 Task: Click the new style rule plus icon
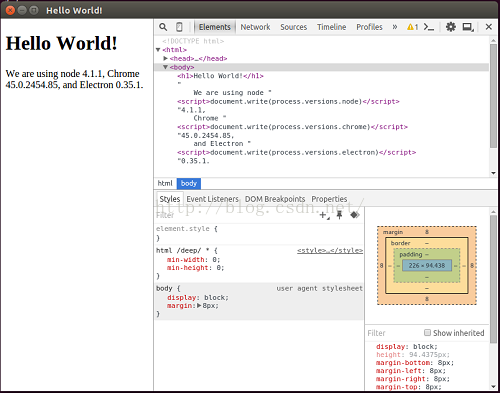click(x=324, y=215)
